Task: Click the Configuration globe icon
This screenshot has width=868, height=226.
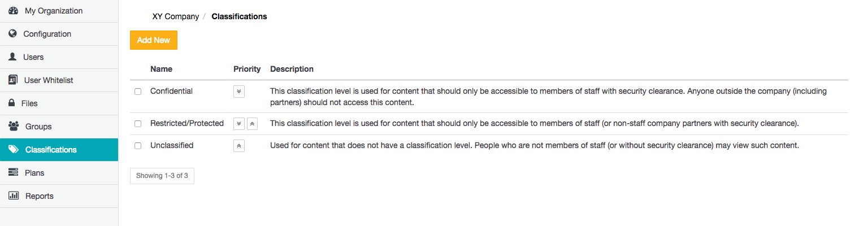Action: click(13, 34)
